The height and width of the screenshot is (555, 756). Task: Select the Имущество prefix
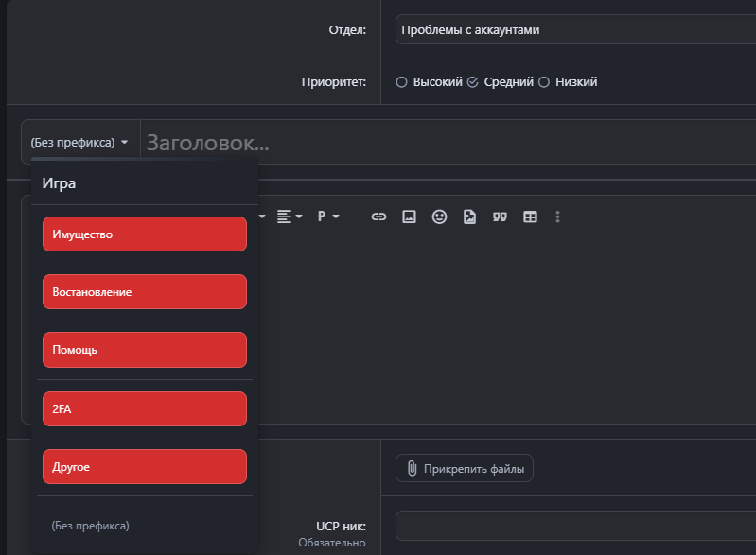(x=144, y=234)
